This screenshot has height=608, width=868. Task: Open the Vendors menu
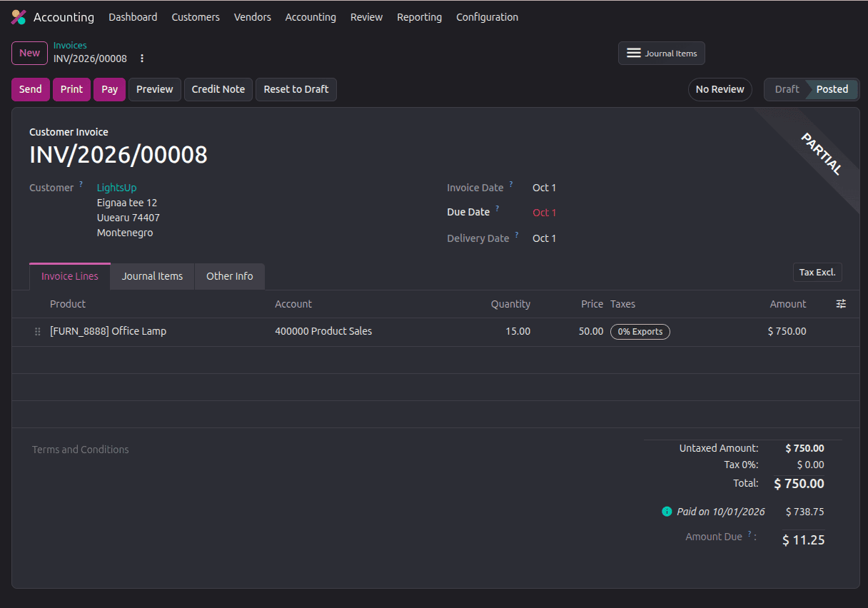[x=253, y=17]
